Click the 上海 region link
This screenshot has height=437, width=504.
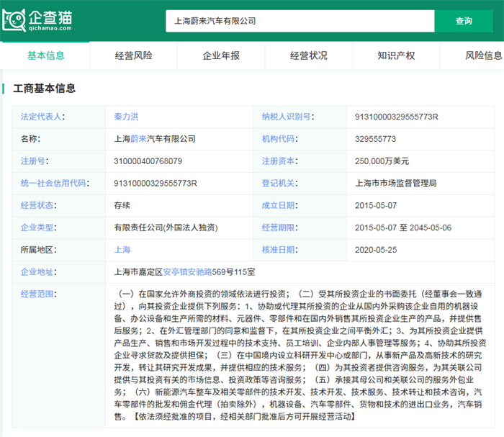coord(122,250)
